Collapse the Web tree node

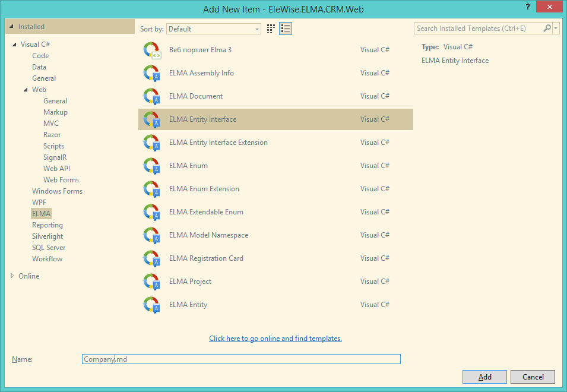[26, 90]
